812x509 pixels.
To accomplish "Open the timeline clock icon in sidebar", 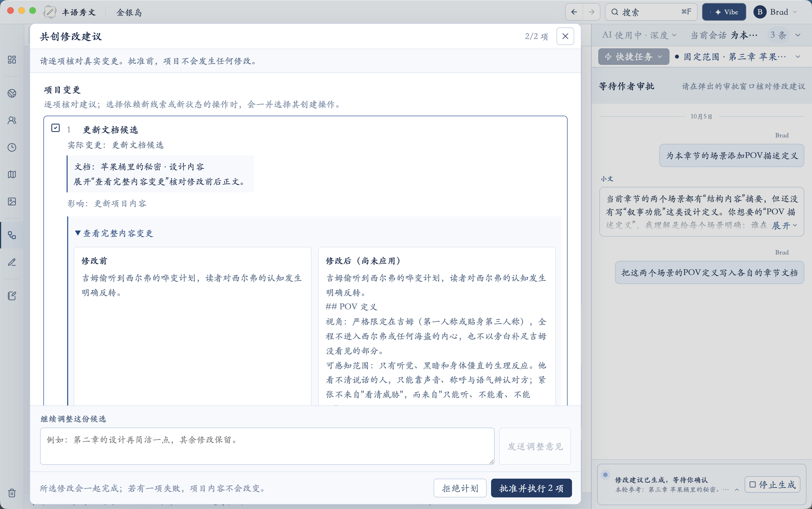I will pyautogui.click(x=12, y=147).
